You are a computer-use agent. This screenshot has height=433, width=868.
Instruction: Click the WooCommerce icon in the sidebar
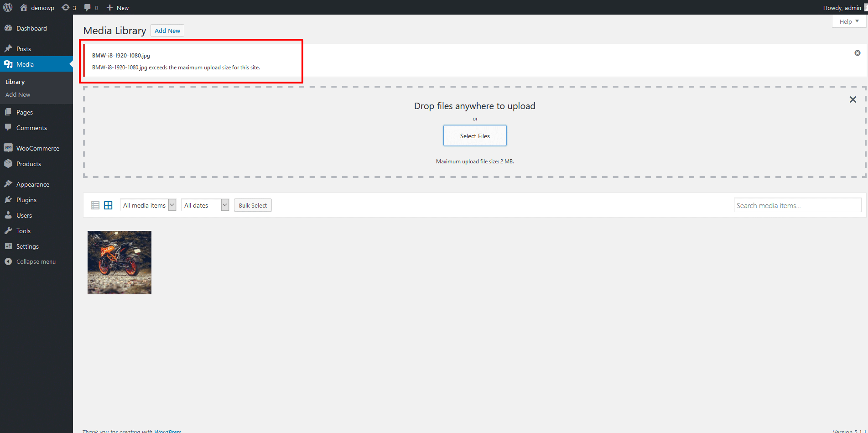(8, 148)
